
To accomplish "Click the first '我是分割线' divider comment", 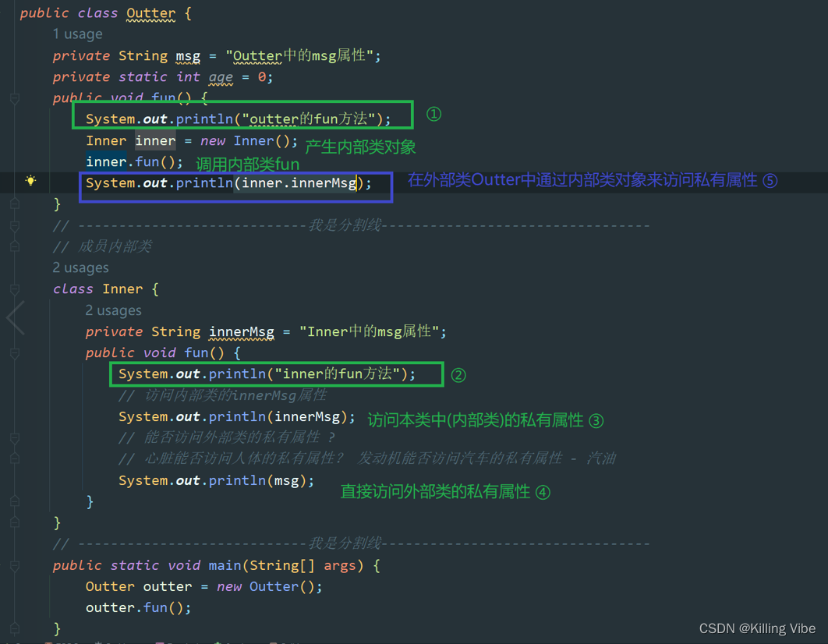I will tap(351, 225).
